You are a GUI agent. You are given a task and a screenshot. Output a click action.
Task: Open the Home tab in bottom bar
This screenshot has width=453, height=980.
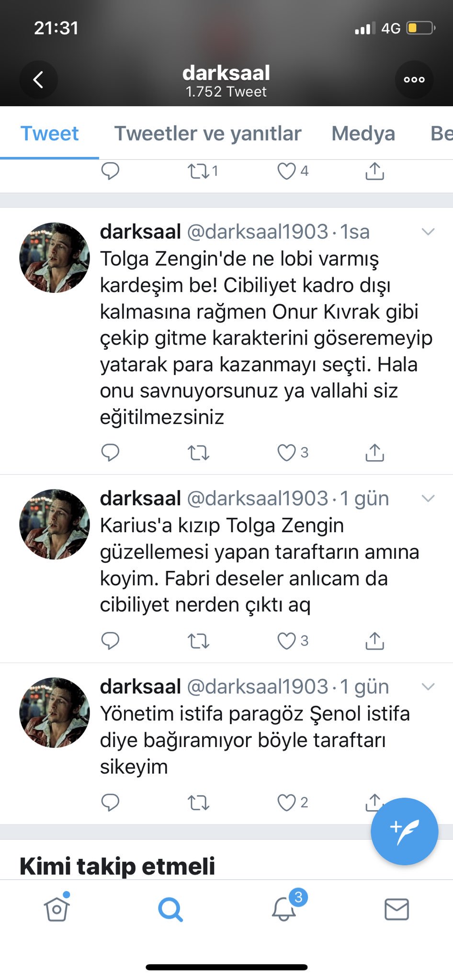57,908
